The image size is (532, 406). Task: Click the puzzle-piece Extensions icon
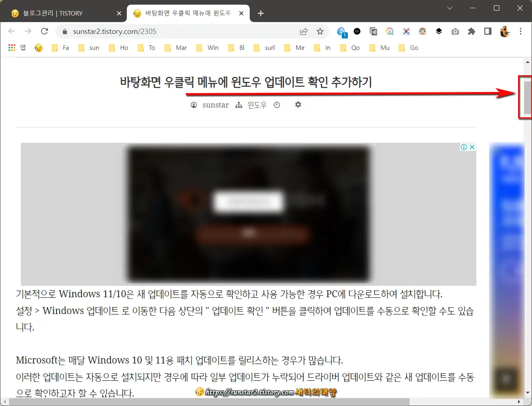[471, 31]
